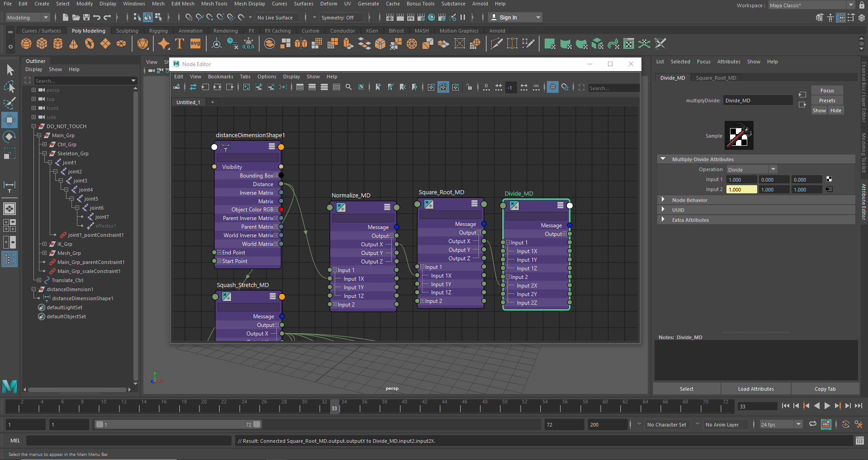
Task: Create a polygon cone from the shelf
Action: click(73, 44)
